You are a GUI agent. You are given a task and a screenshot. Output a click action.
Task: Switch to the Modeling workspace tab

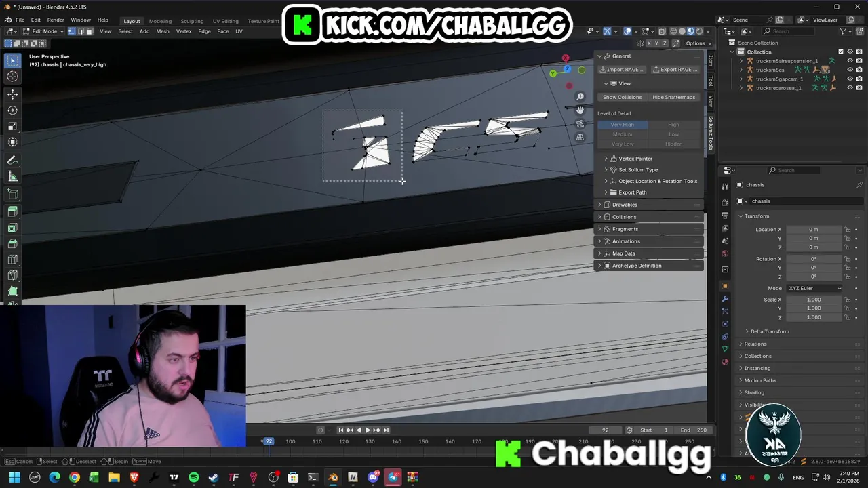[x=160, y=21]
